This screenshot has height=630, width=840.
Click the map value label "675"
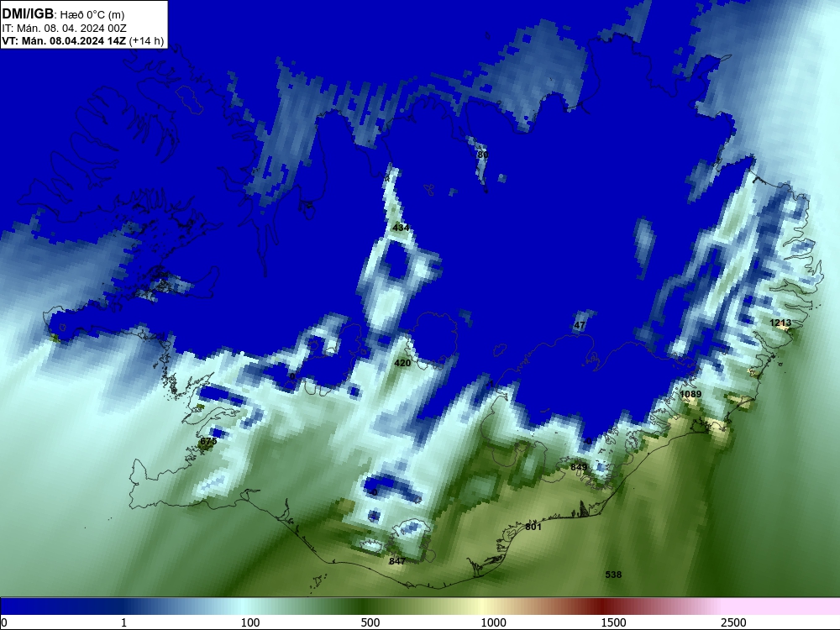click(x=208, y=442)
